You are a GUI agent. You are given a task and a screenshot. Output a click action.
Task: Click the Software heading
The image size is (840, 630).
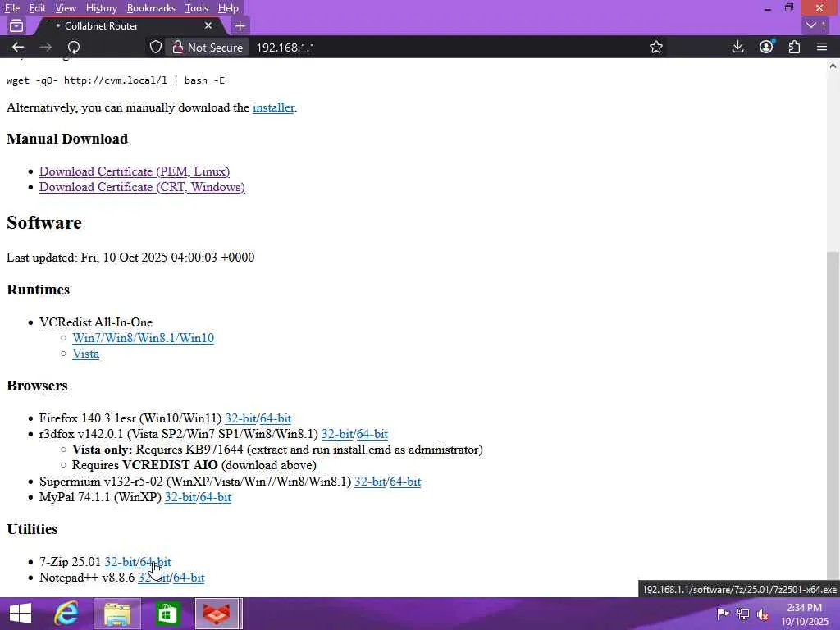point(44,222)
